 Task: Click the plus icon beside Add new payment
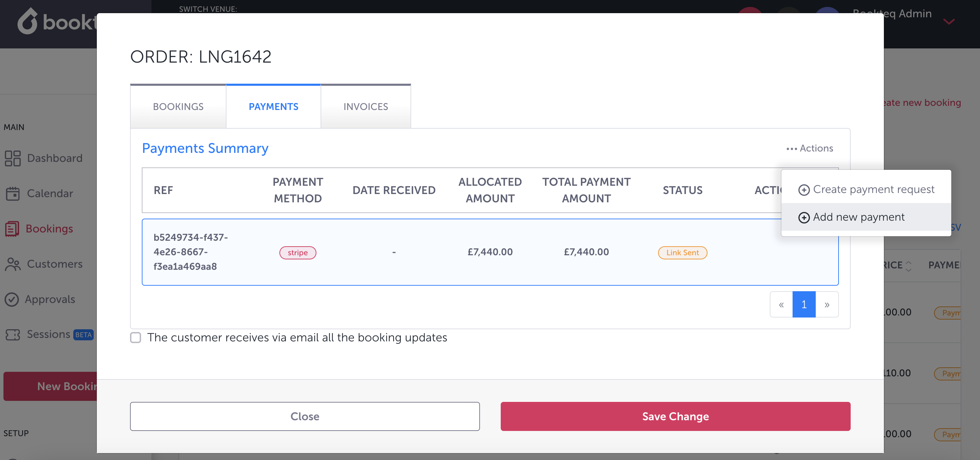tap(804, 217)
